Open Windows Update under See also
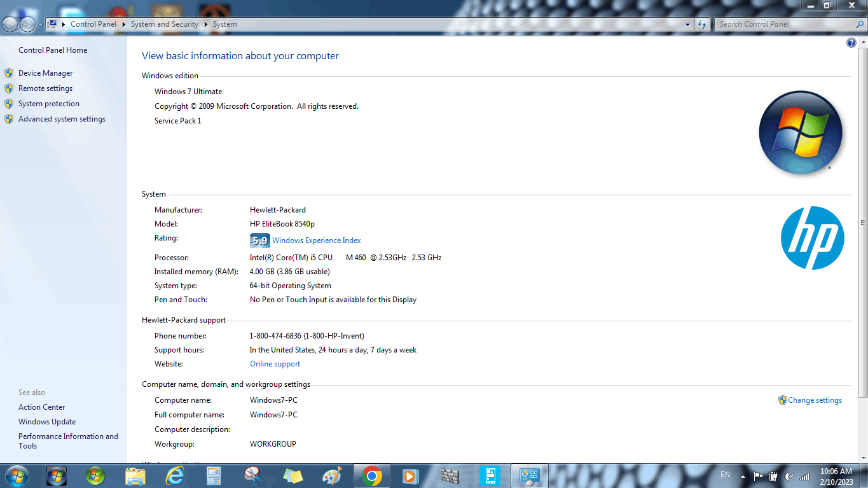The height and width of the screenshot is (488, 868). (x=47, y=422)
